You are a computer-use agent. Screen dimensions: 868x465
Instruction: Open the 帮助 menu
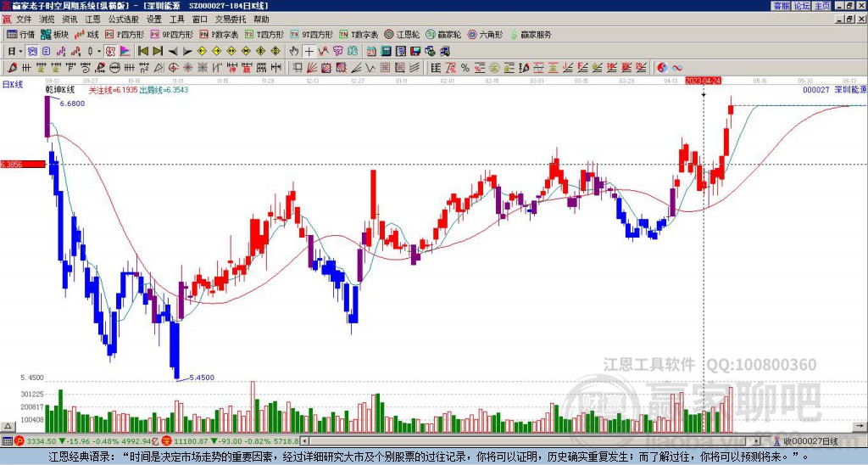261,20
